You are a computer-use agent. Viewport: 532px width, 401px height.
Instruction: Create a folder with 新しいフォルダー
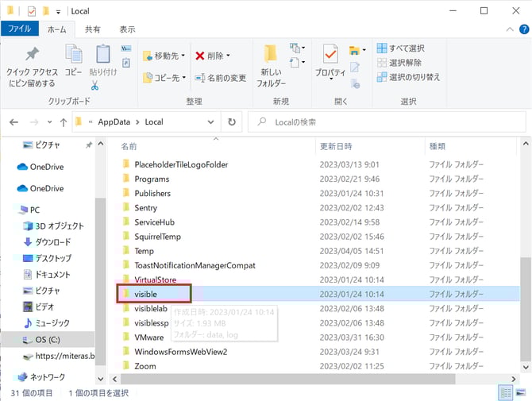pyautogui.click(x=271, y=64)
